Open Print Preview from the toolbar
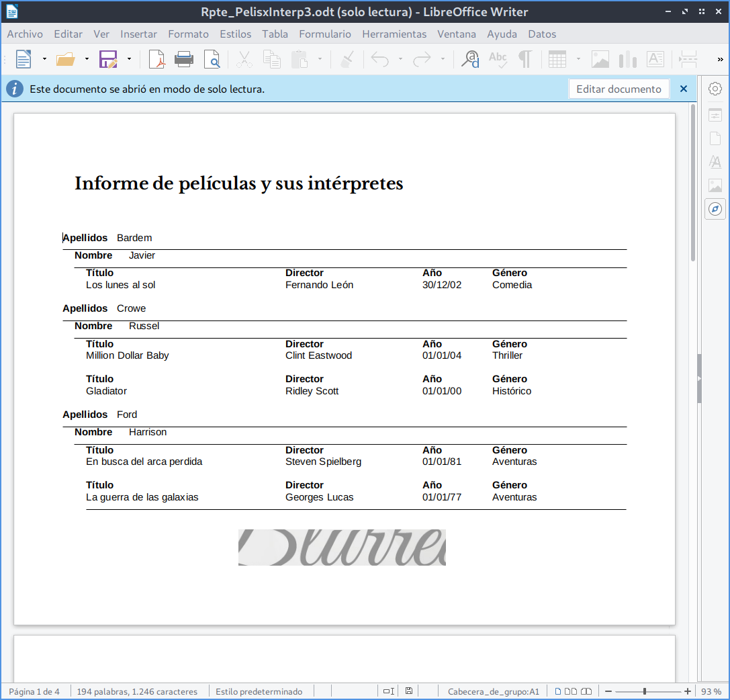730x700 pixels. [212, 59]
